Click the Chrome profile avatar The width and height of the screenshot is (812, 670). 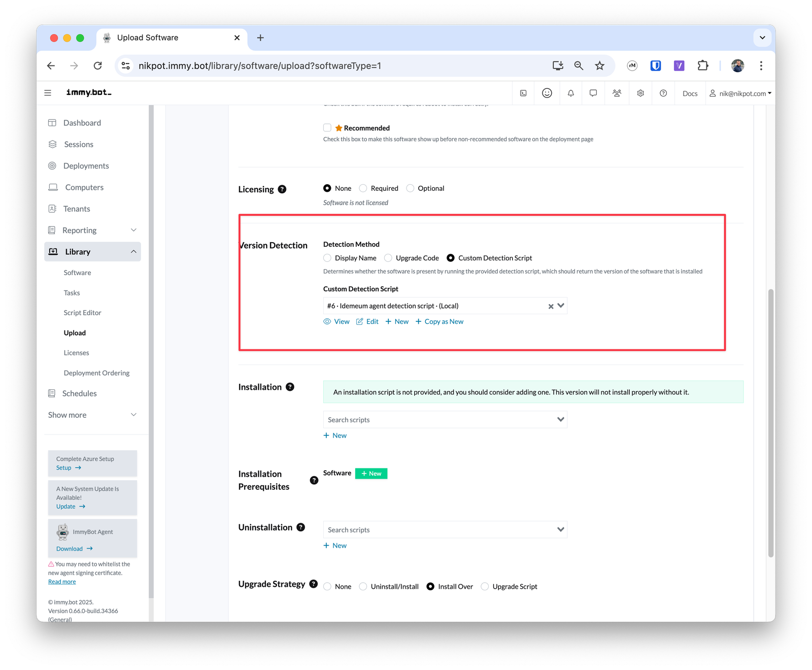click(738, 65)
